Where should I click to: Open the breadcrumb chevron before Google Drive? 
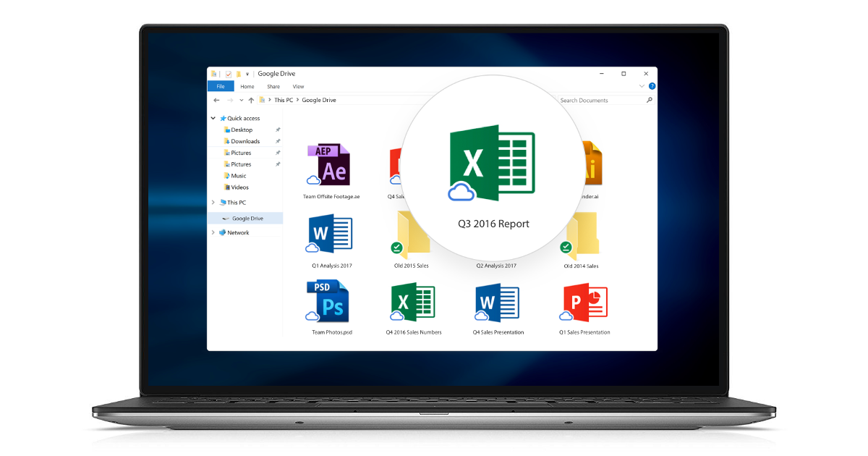click(297, 100)
